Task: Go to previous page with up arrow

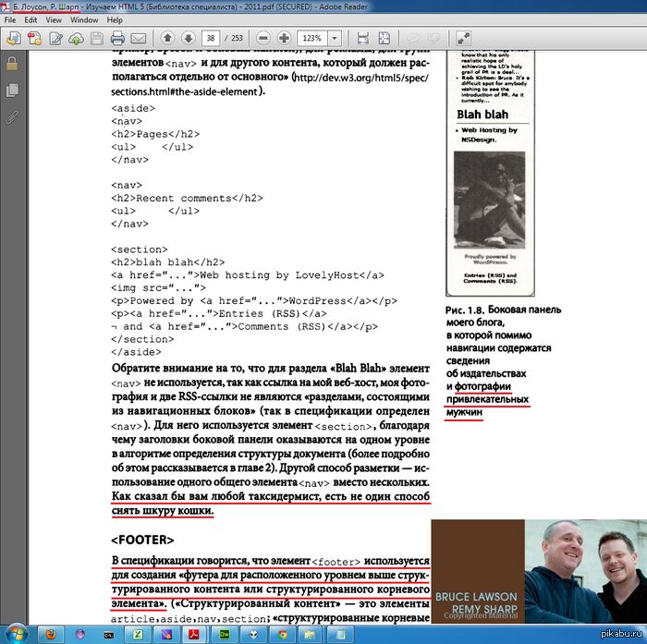Action: click(167, 38)
